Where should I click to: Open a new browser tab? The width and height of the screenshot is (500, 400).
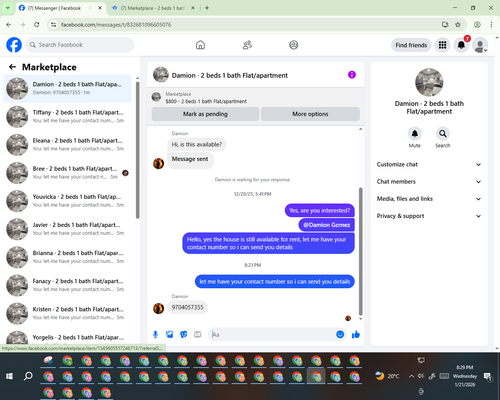coord(207,8)
